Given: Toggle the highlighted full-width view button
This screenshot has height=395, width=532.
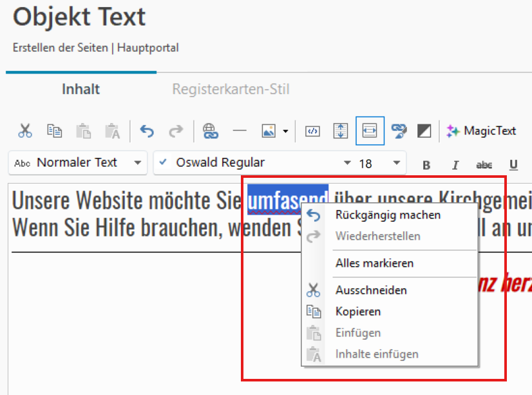Looking at the screenshot, I should pos(370,131).
